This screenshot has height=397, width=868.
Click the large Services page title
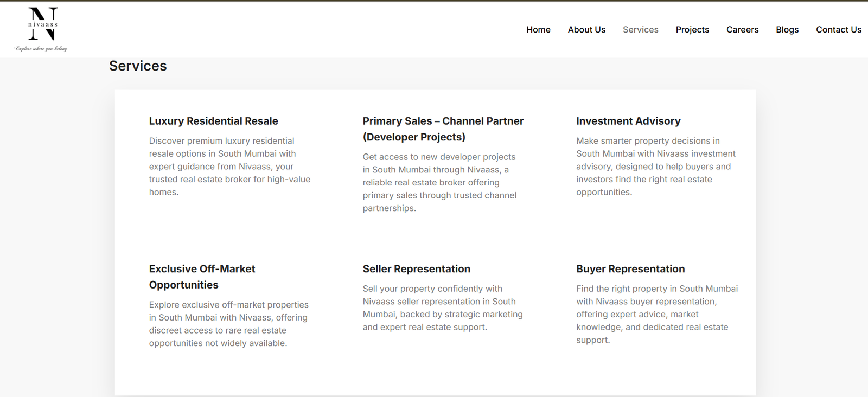pos(138,66)
